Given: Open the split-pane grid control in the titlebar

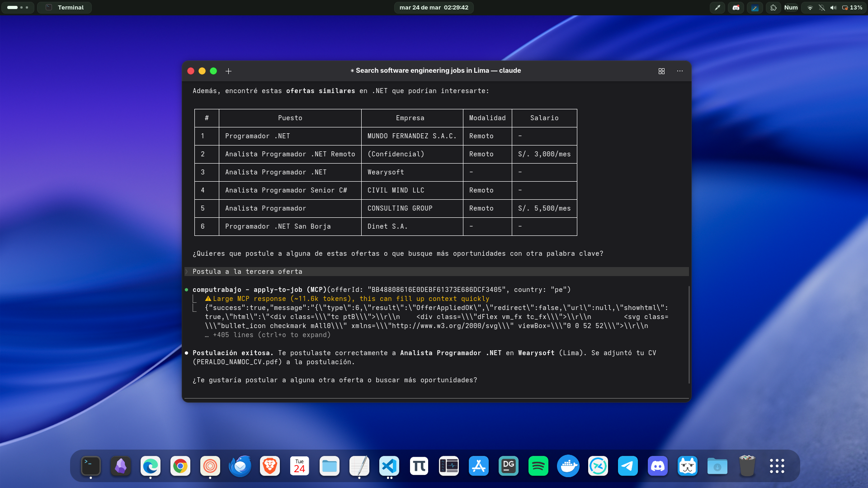Looking at the screenshot, I should (661, 71).
